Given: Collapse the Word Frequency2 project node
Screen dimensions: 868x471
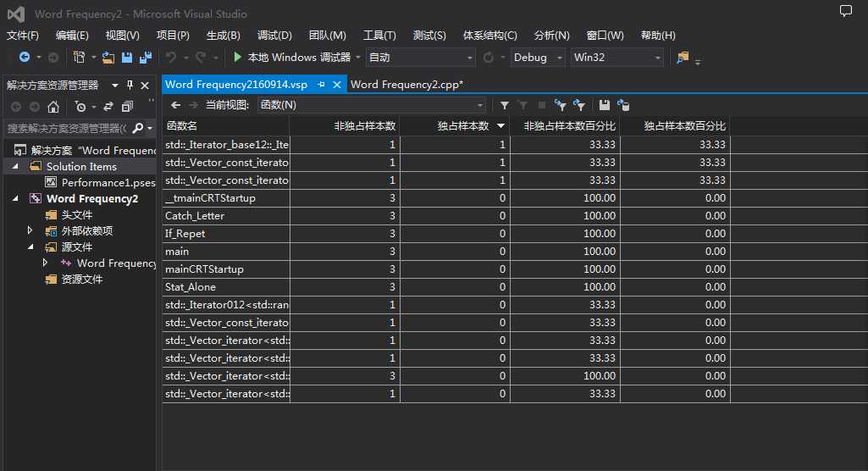Looking at the screenshot, I should click(15, 198).
